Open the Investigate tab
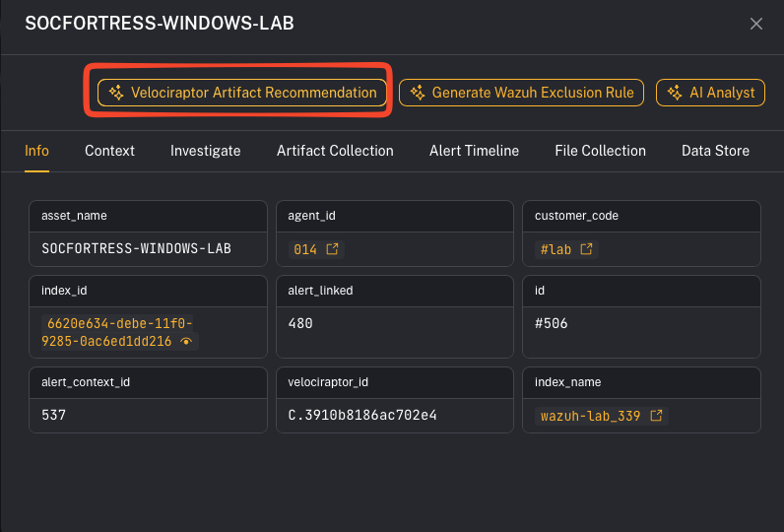784x532 pixels. coord(206,151)
